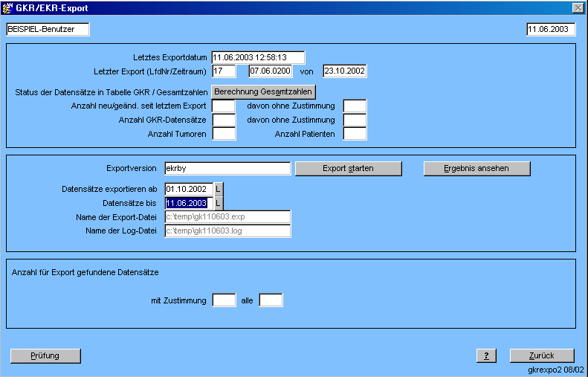Open lookup L next to Datensätze bis
Image resolution: width=588 pixels, height=377 pixels.
point(219,203)
